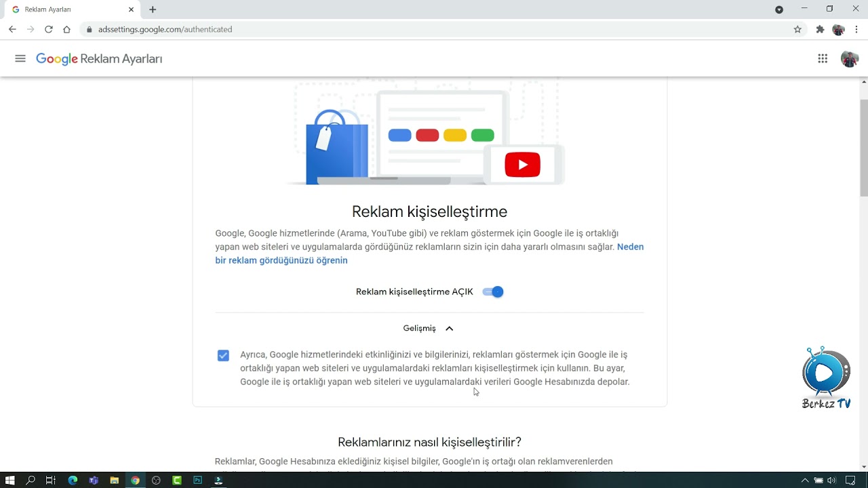
Task: Turn off Reklam kişiselleştirme toggle
Action: click(493, 292)
